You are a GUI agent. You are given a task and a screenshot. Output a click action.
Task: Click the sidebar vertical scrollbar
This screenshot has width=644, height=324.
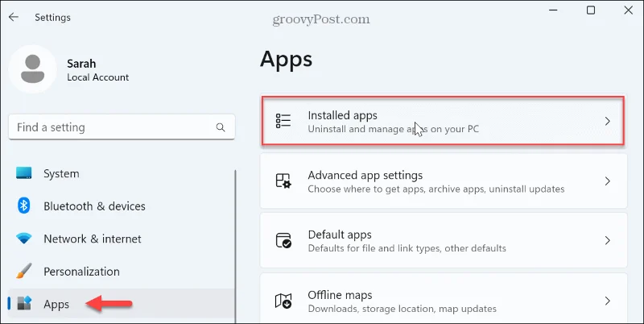[235, 247]
